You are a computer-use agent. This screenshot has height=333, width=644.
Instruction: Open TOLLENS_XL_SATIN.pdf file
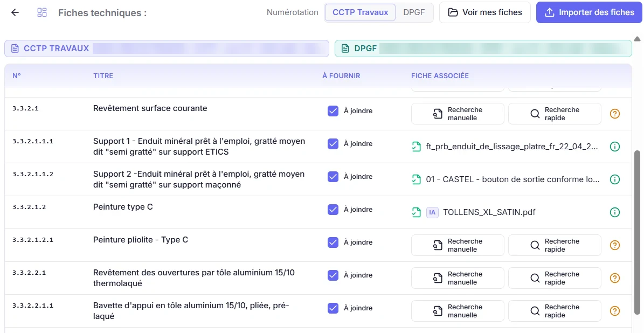pyautogui.click(x=489, y=212)
